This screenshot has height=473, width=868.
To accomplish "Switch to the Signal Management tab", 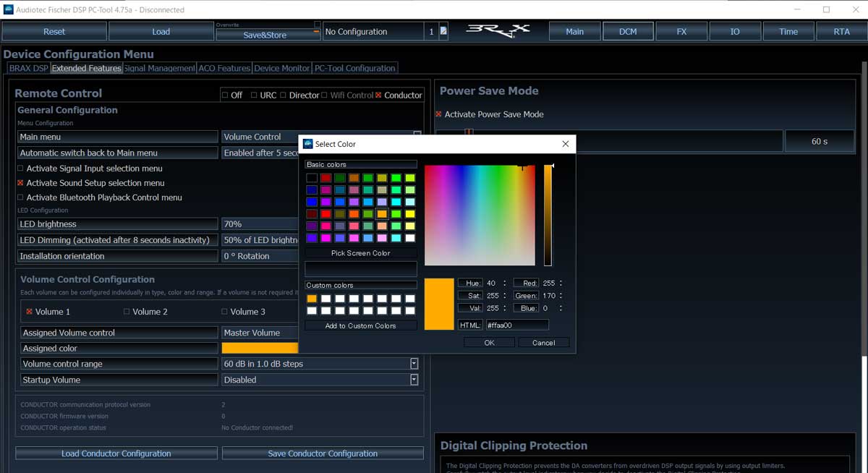I will point(159,68).
